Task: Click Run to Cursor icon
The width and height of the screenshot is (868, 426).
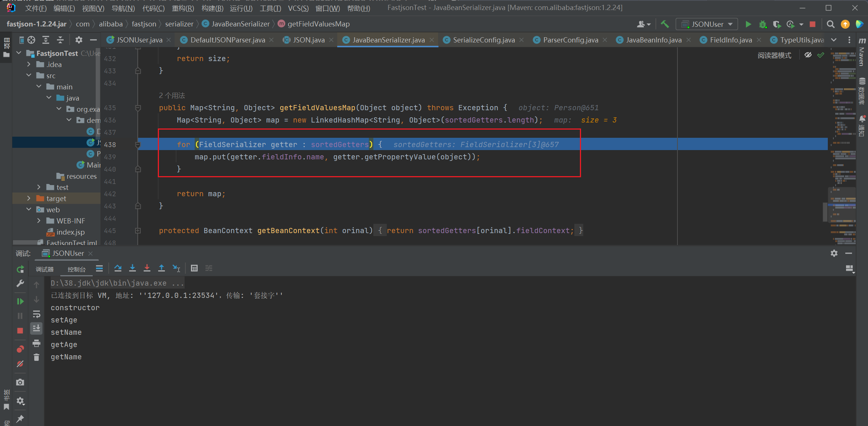Action: point(176,268)
